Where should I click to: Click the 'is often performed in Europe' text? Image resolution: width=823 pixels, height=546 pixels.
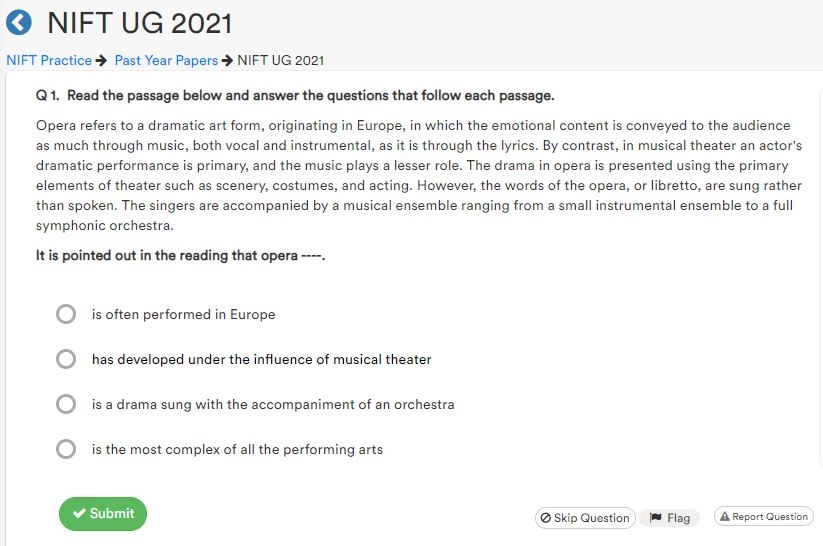point(183,314)
